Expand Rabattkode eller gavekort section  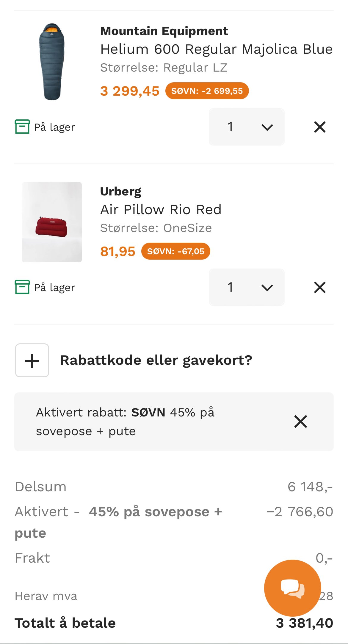pyautogui.click(x=156, y=360)
